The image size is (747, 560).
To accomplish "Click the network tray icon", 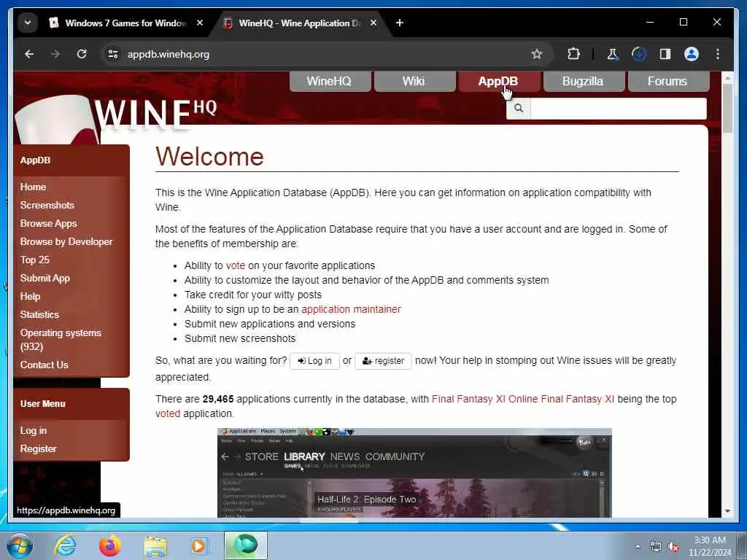I will 656,547.
